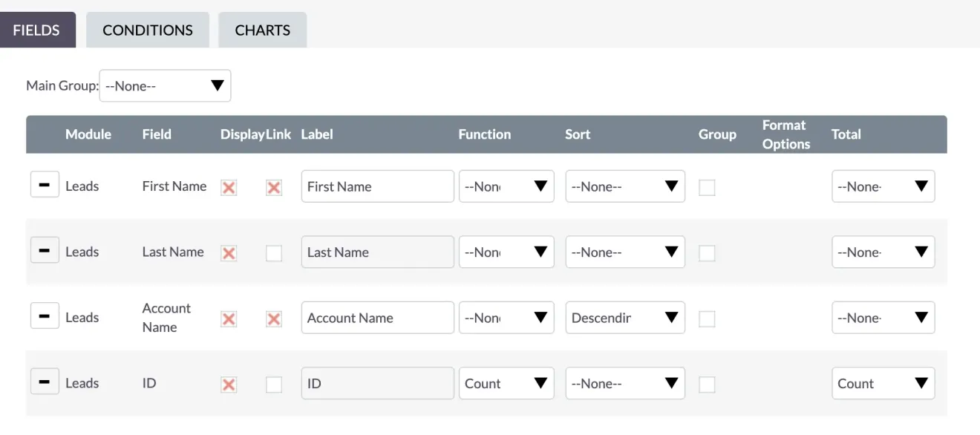Remove the First Name field row
The image size is (980, 435).
tap(45, 184)
